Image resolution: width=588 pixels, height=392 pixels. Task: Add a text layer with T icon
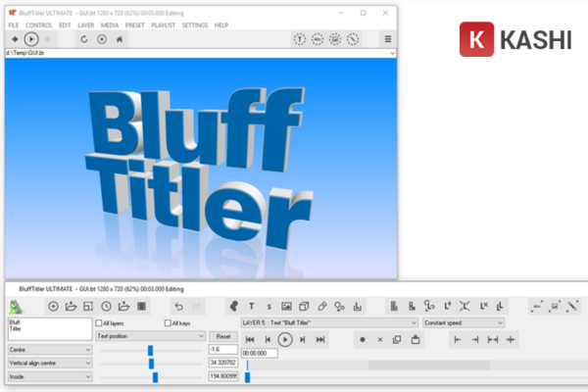(x=251, y=307)
